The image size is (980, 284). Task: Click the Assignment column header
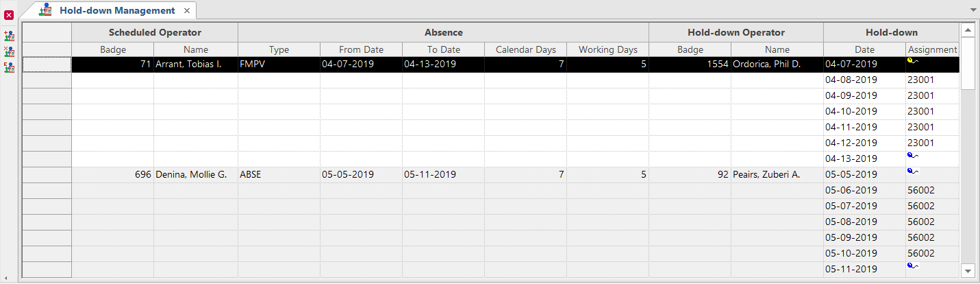coord(932,49)
